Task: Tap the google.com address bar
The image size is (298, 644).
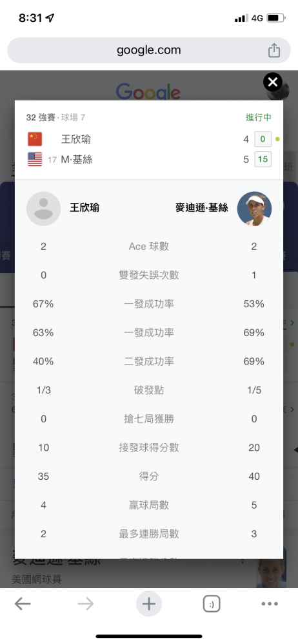Action: coord(149,50)
